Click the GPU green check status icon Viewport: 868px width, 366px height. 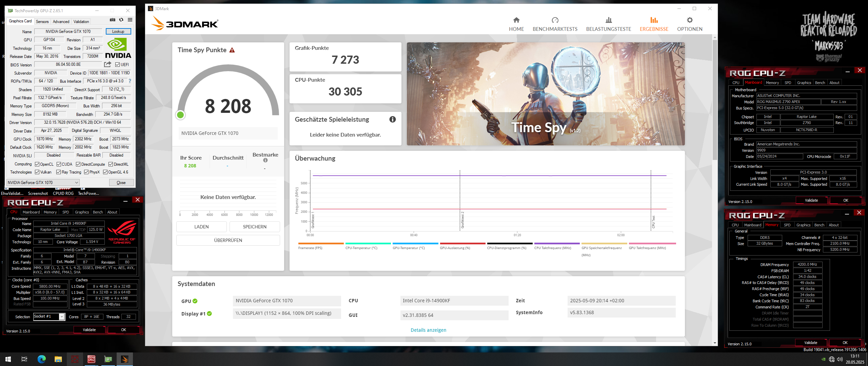195,301
